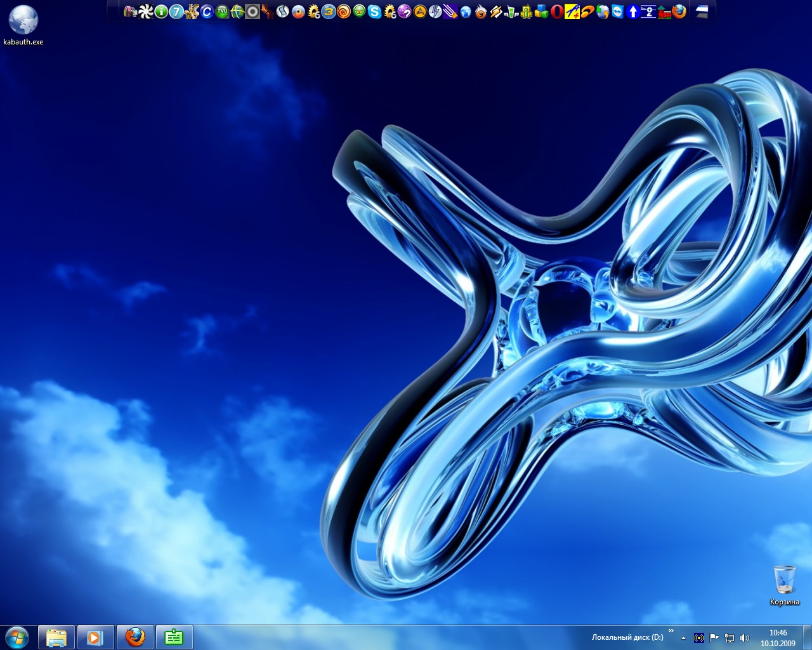Open Action Center flag tray icon
This screenshot has height=650, width=812.
click(x=714, y=638)
